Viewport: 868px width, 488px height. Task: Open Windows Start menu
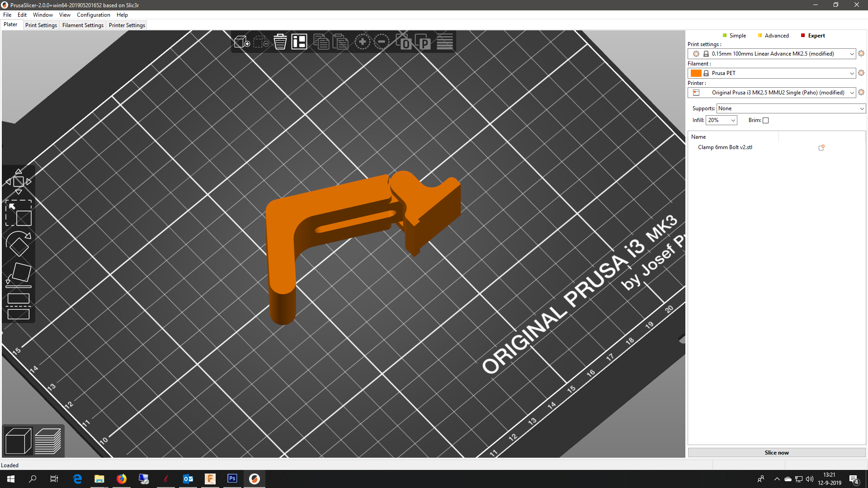pyautogui.click(x=11, y=479)
